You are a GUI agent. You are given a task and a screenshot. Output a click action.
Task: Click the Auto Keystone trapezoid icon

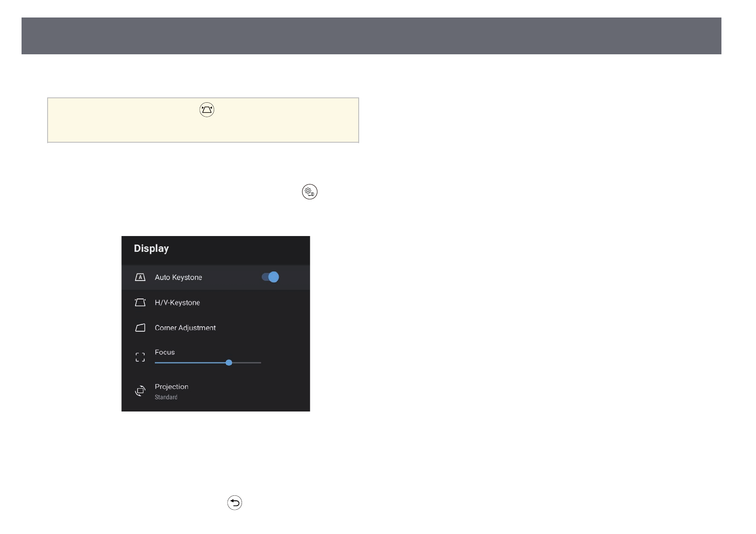pyautogui.click(x=140, y=277)
